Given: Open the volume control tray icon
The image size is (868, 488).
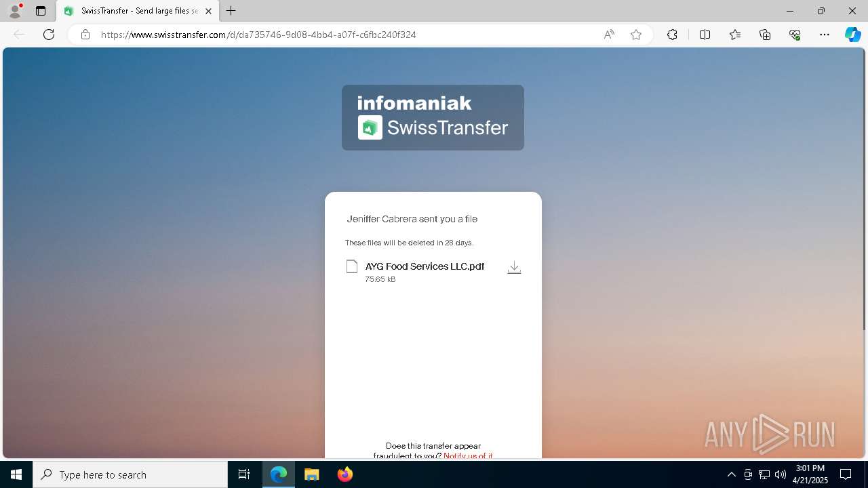Looking at the screenshot, I should coord(781,474).
